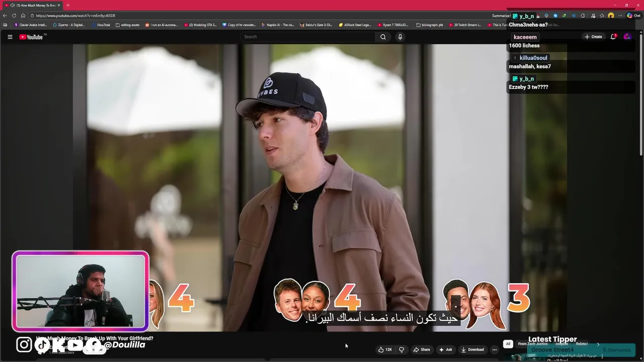Click the video title text
Image resolution: width=644 pixels, height=362 pixels.
pyautogui.click(x=95, y=338)
